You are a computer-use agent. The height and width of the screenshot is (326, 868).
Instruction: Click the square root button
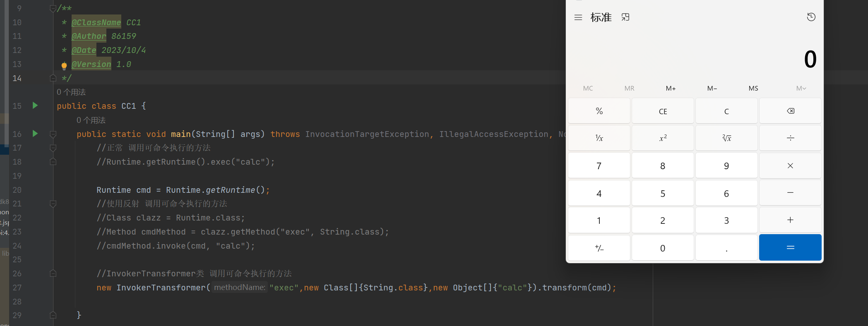(x=726, y=138)
